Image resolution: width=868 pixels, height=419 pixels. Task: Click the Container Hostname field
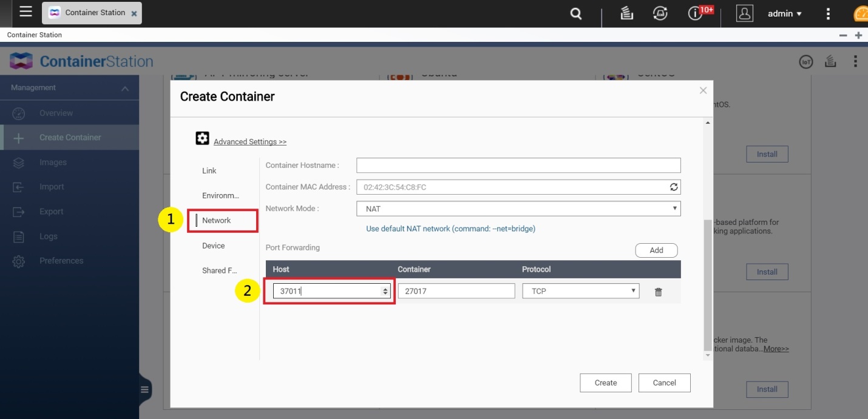tap(518, 166)
